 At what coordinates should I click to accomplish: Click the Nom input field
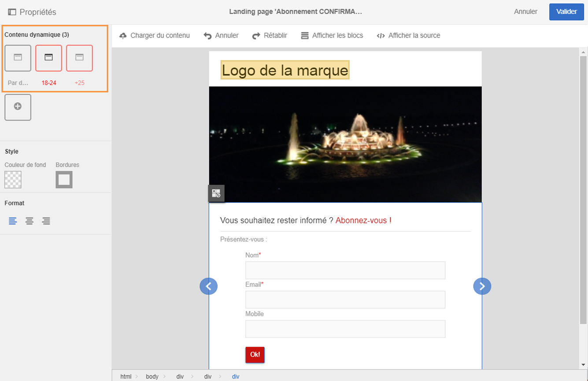345,270
